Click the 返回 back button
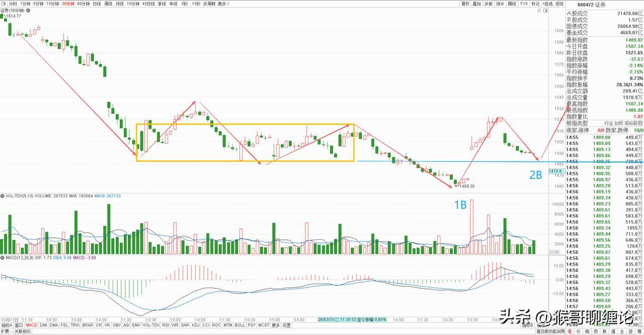644x335 pixels. coord(559,4)
